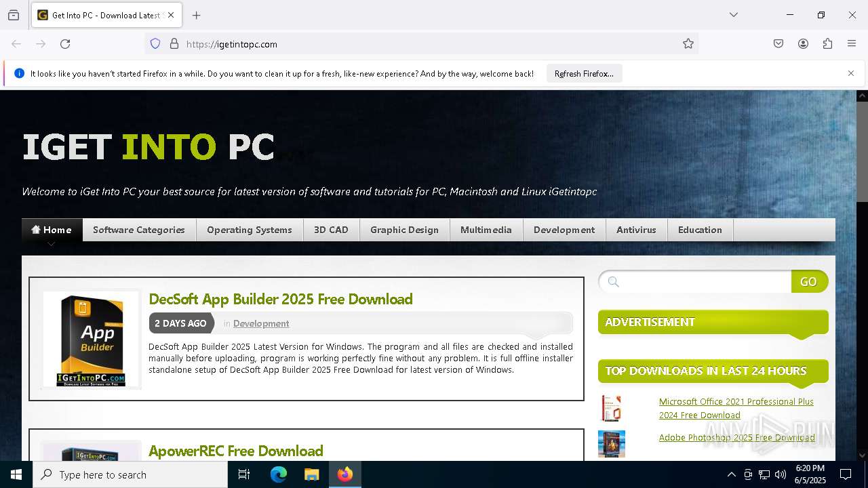Close the Get Into PC tab
Viewport: 868px width, 488px height.
coord(171,15)
